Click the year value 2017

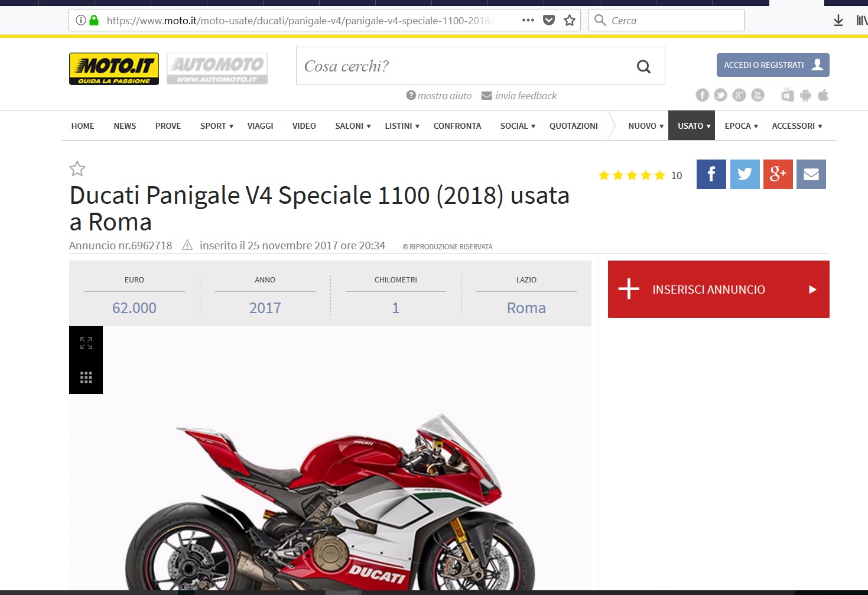[x=265, y=308]
